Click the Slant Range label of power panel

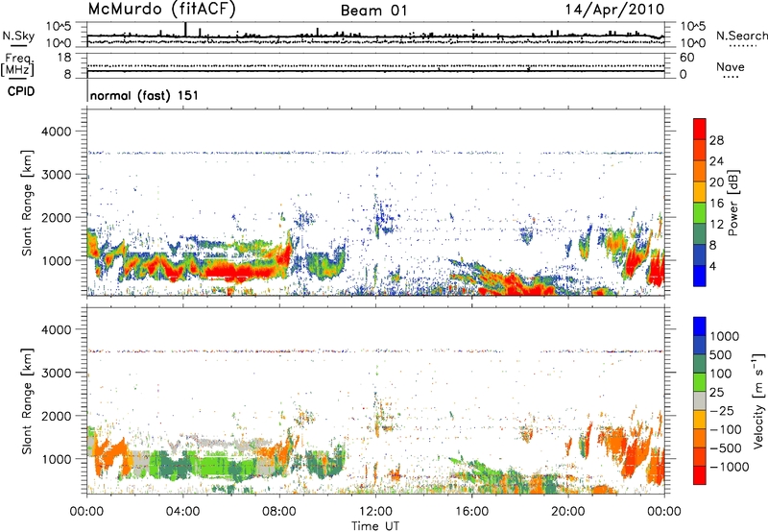[27, 203]
